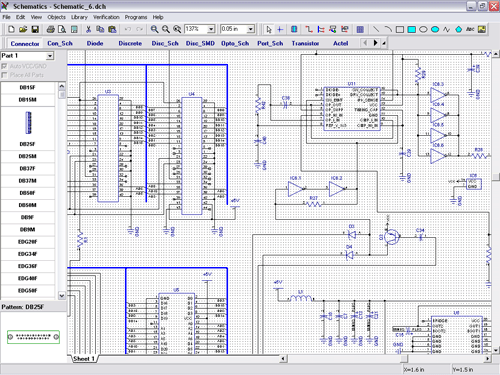Image resolution: width=500 pixels, height=375 pixels.
Task: Select DB37F in the component list
Action: 28,169
